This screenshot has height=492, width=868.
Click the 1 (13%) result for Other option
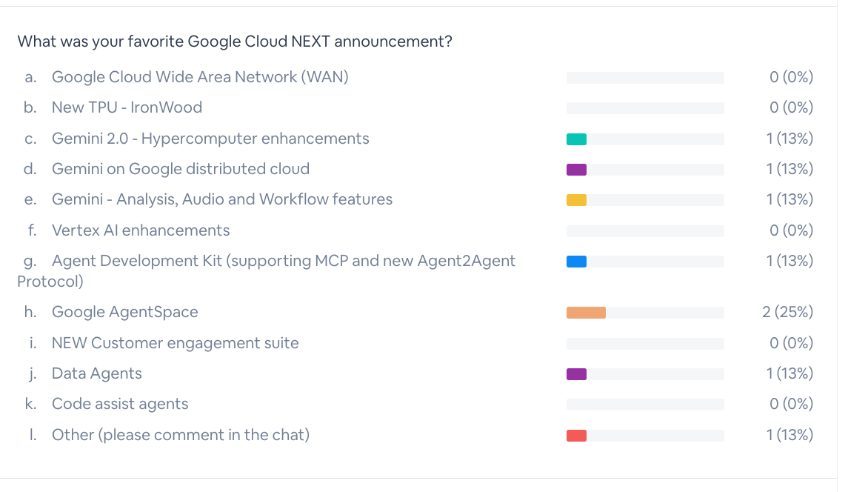click(x=789, y=435)
